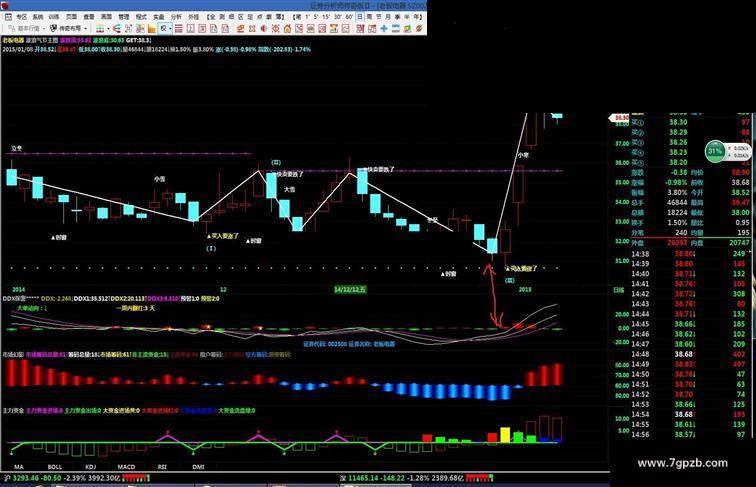The height and width of the screenshot is (487, 756).
Task: Click the 大资金进场:0 indicator label
Action: pyautogui.click(x=121, y=411)
